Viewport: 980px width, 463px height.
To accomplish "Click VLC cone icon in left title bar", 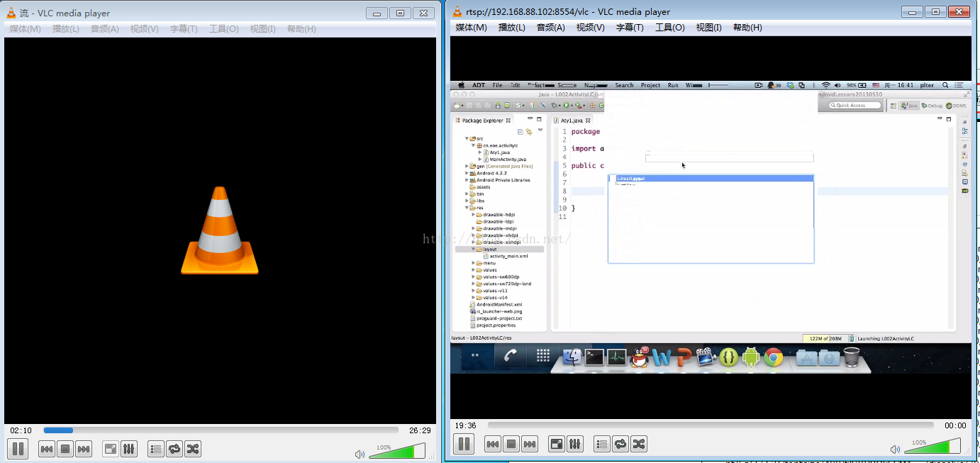I will [11, 13].
